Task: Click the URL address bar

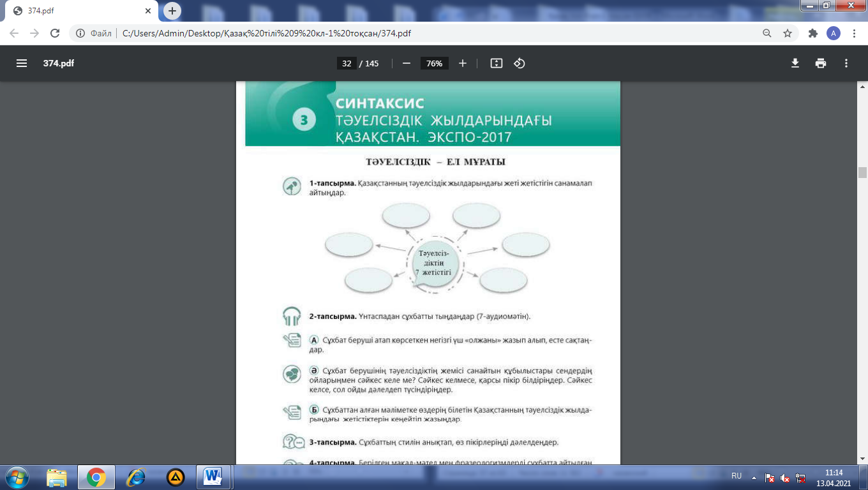Action: (434, 33)
